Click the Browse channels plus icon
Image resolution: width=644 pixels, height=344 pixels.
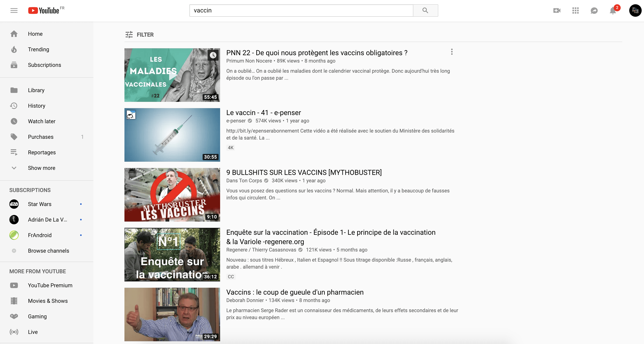[x=14, y=251]
